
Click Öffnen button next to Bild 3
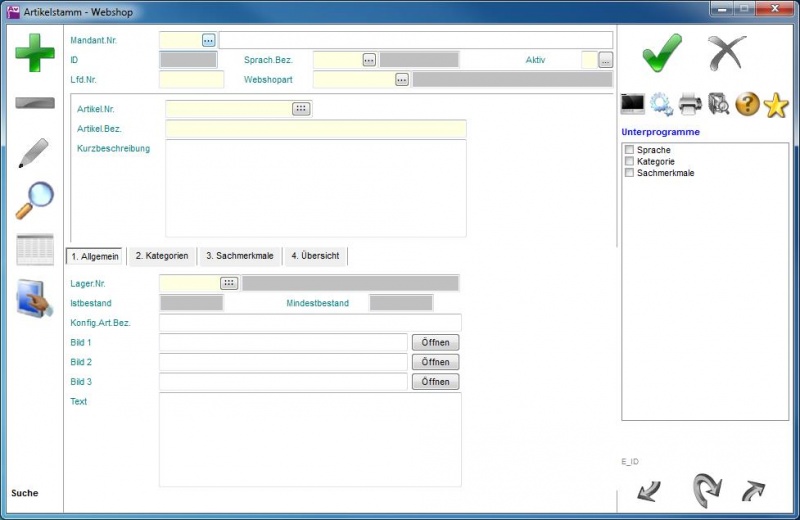point(435,382)
